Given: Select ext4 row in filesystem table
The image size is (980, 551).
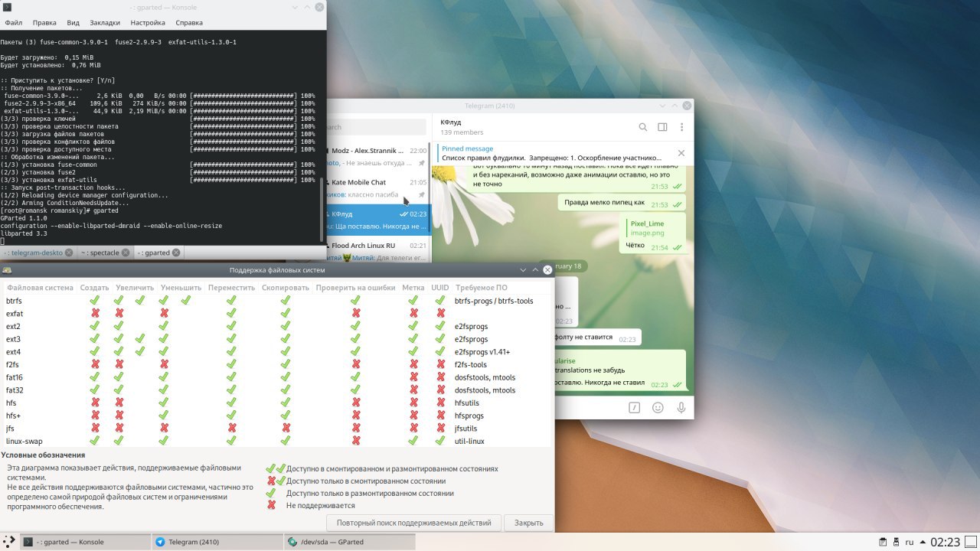Looking at the screenshot, I should (276, 352).
